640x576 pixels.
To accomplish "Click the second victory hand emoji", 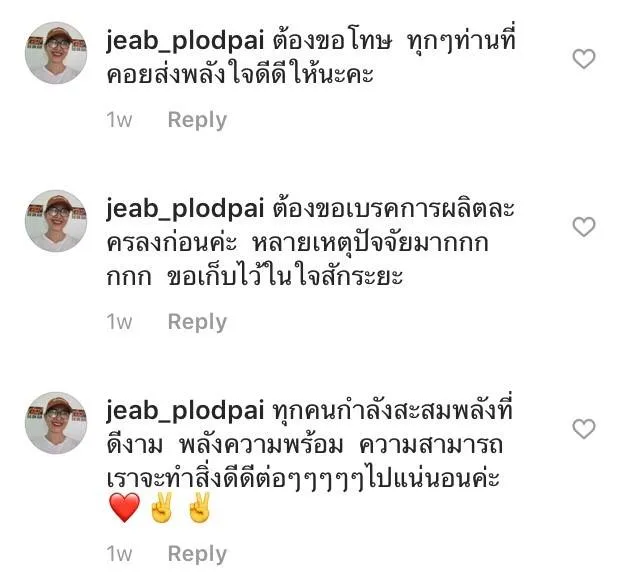I will pos(199,507).
